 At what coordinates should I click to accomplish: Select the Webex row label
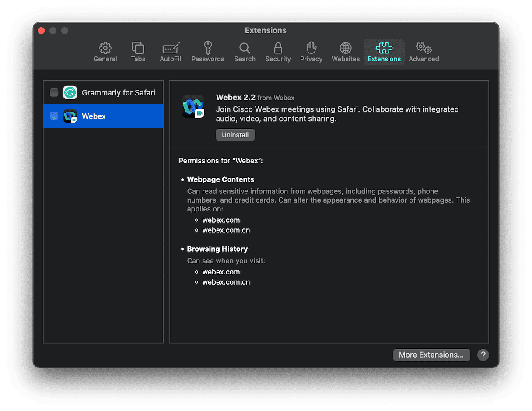tap(94, 116)
